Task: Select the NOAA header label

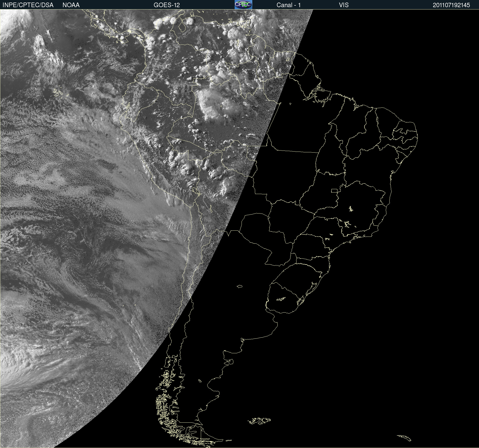Action: tap(71, 5)
